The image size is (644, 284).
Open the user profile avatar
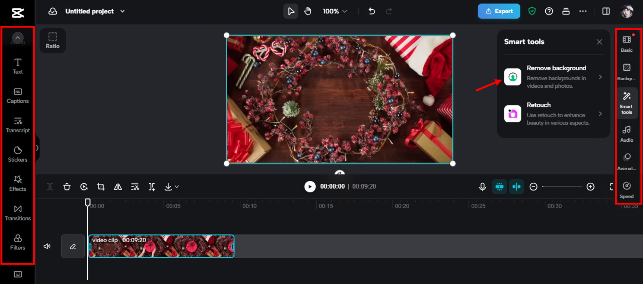(x=627, y=11)
